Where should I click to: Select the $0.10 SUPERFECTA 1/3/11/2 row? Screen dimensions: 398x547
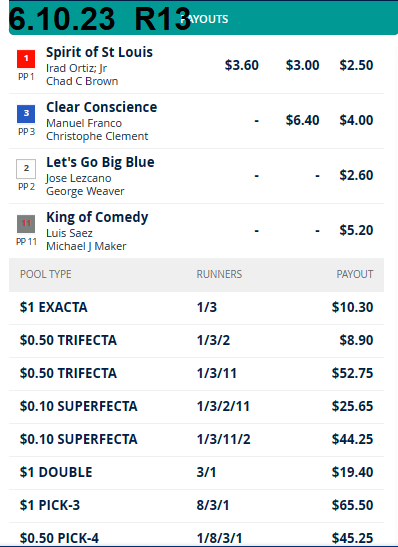click(x=196, y=440)
